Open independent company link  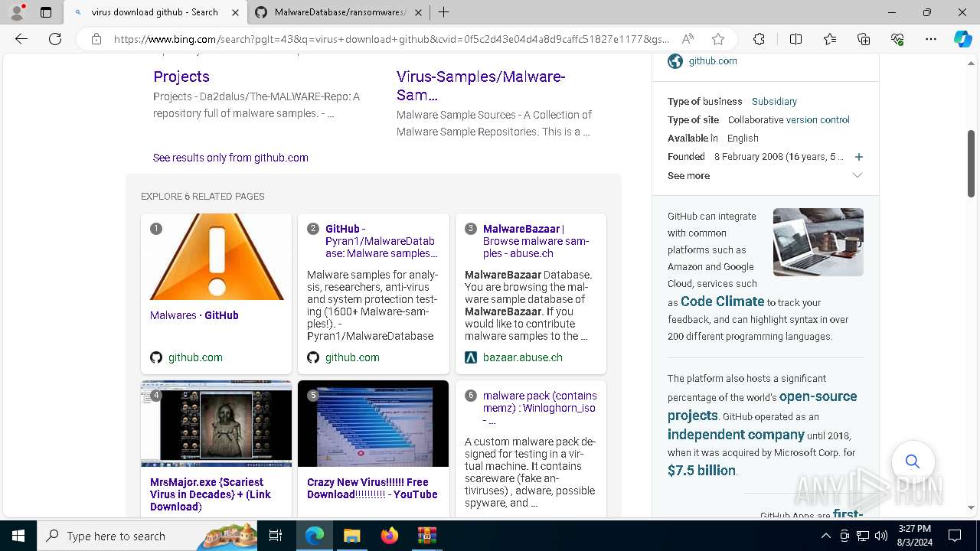(736, 435)
